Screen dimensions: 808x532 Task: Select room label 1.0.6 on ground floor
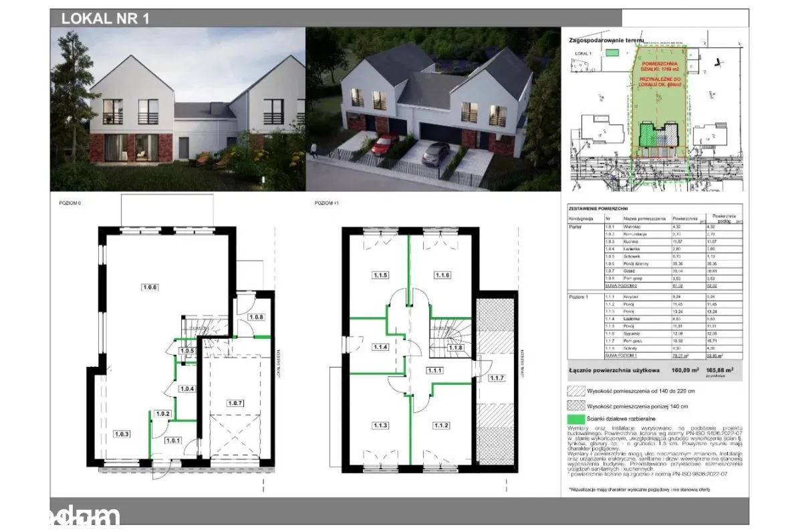click(149, 287)
